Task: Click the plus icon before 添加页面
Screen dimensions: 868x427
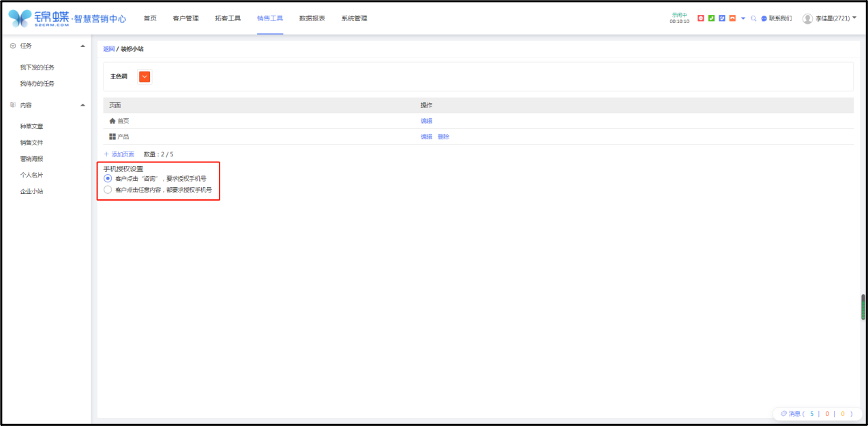Action: click(x=106, y=154)
